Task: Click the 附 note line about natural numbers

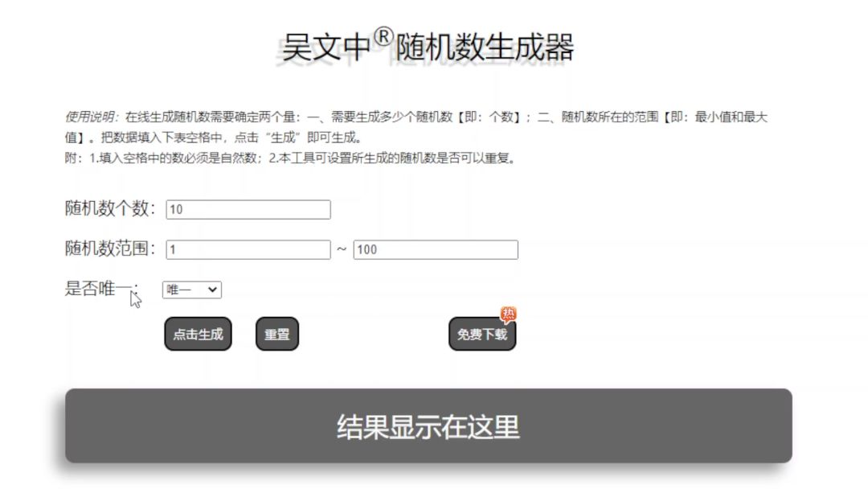Action: coord(292,158)
